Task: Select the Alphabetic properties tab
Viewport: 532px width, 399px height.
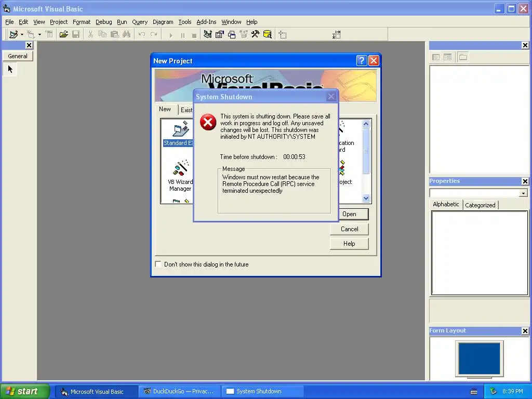Action: [x=446, y=204]
